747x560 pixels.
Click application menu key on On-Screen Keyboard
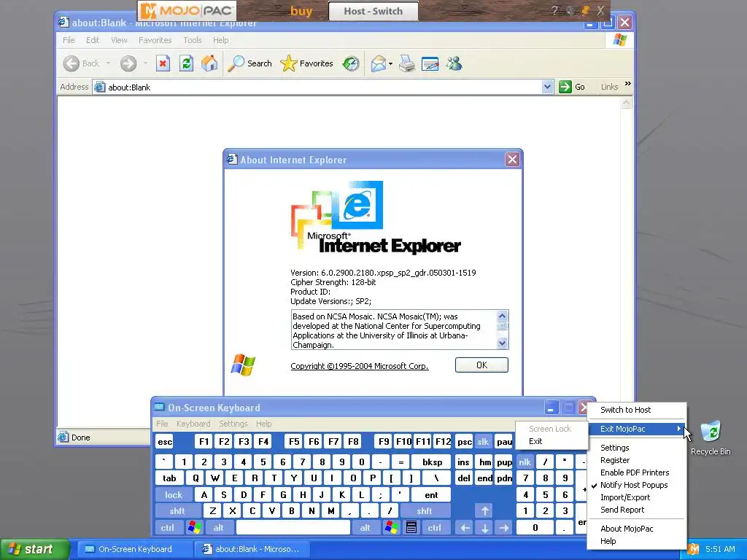411,528
